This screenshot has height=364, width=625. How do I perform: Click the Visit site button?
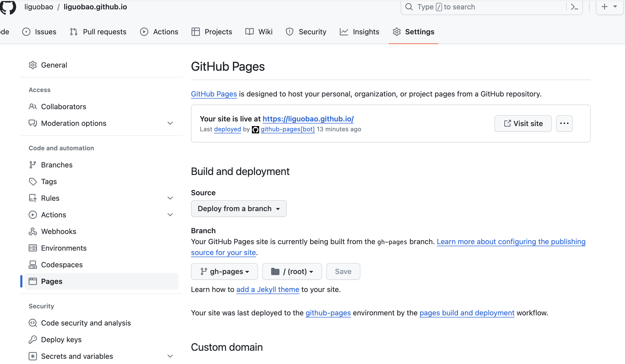point(523,123)
